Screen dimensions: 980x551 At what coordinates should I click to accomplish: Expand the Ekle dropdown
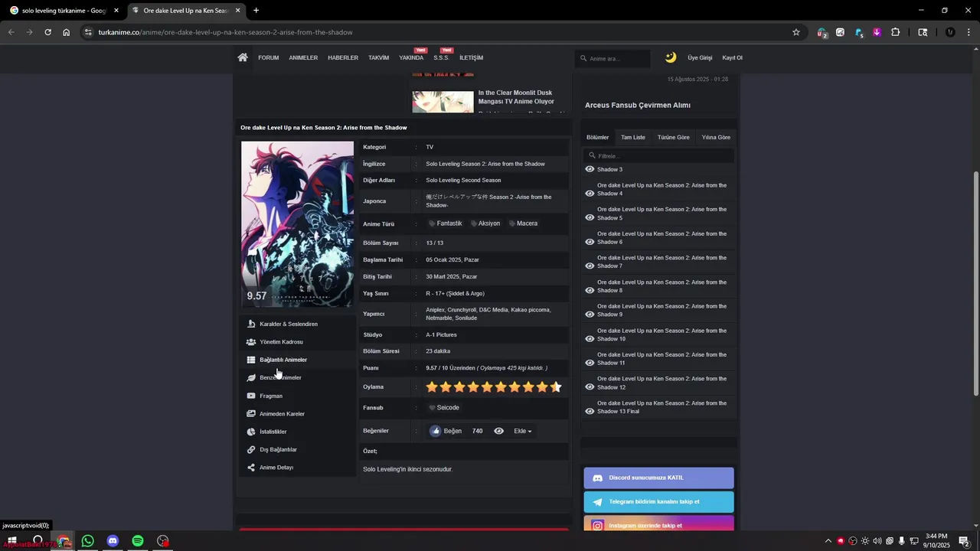[522, 431]
